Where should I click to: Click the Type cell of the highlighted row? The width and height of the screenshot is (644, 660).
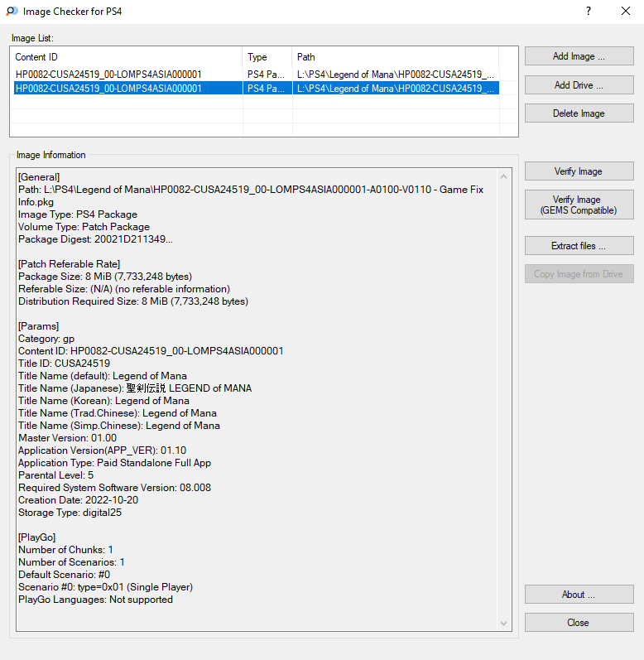point(267,89)
